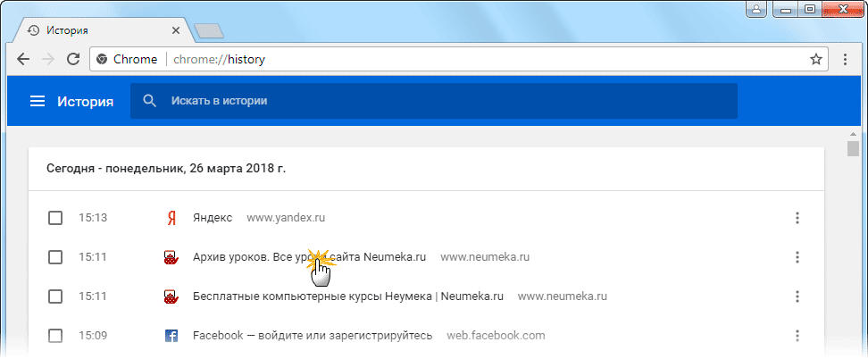Click the Yandex favicon in the history list
The image size is (868, 359).
(171, 218)
